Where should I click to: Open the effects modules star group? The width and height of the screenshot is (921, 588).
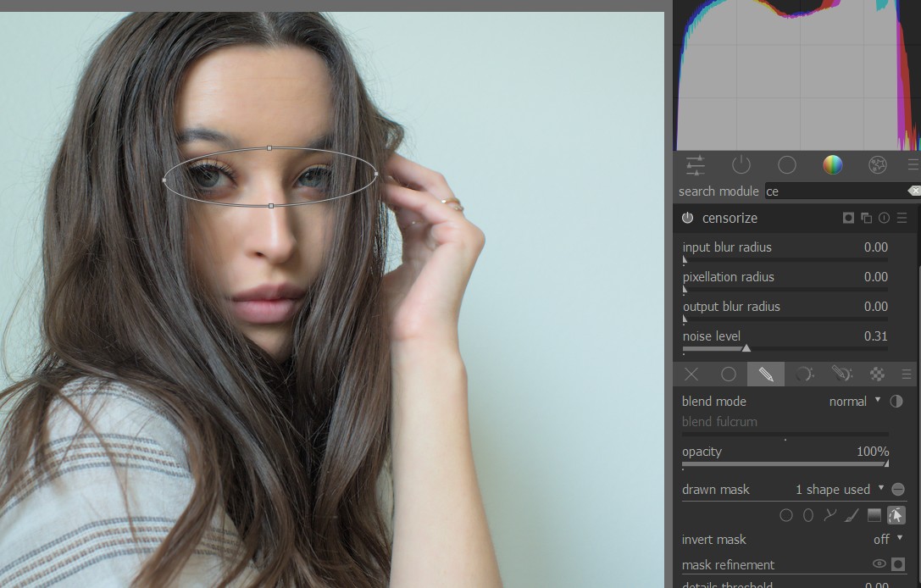(x=878, y=165)
